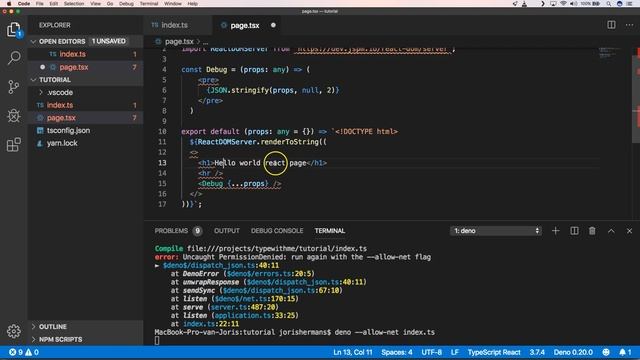Click breadcrumb ellipsis after page.tsx

pos(206,42)
